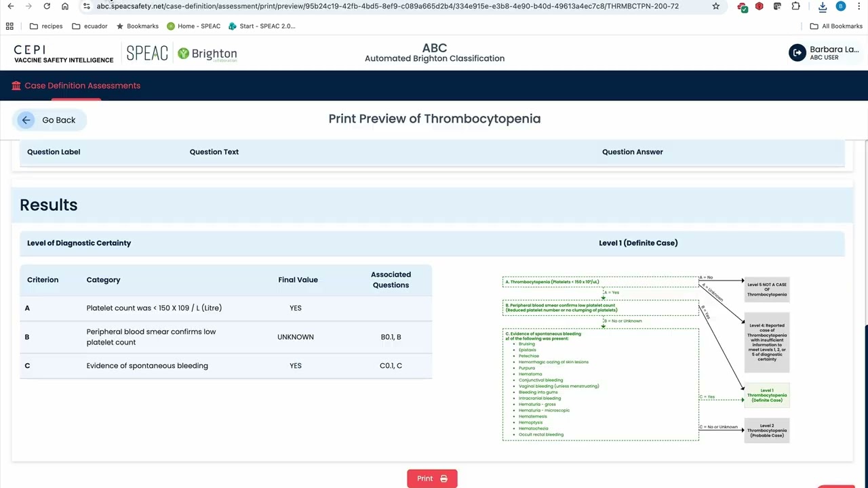The width and height of the screenshot is (868, 488).
Task: Click the Print button
Action: point(432,479)
